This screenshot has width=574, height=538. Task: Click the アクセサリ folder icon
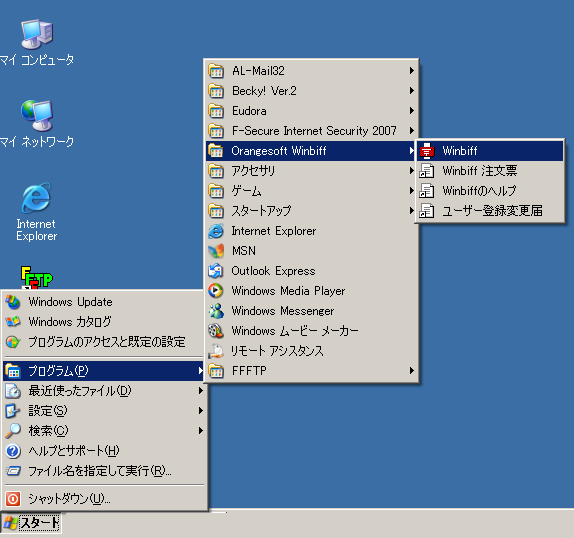tap(216, 171)
